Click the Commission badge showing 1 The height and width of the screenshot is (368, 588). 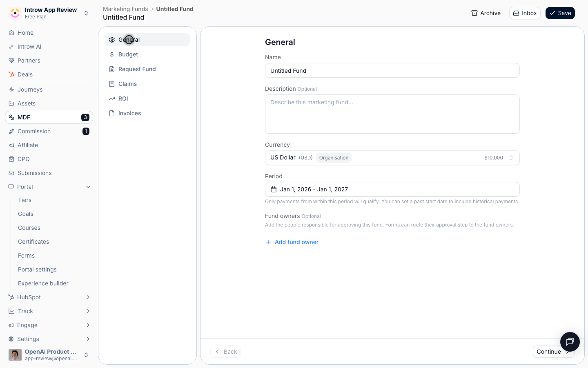coord(86,131)
